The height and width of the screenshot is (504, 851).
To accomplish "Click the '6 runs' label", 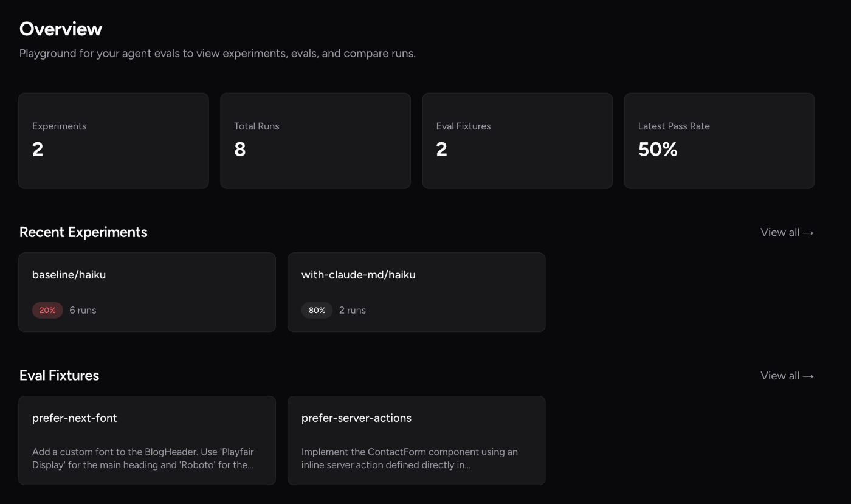I will 83,310.
